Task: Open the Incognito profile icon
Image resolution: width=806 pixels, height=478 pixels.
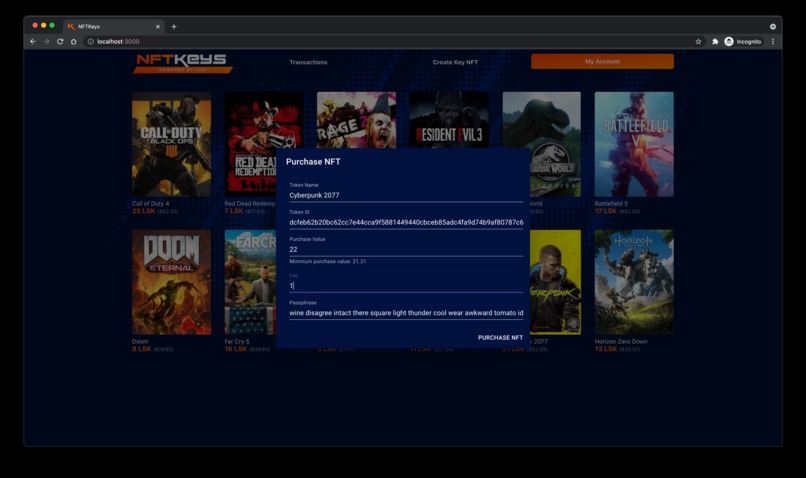Action: 729,42
